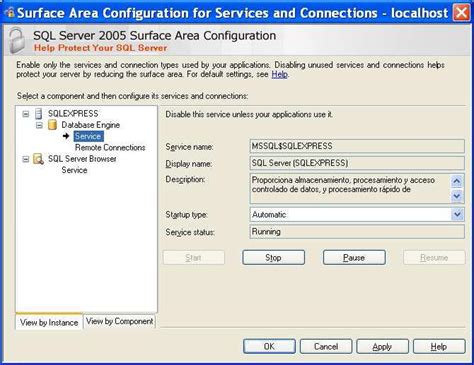Switch to View by Component tab

pyautogui.click(x=119, y=321)
